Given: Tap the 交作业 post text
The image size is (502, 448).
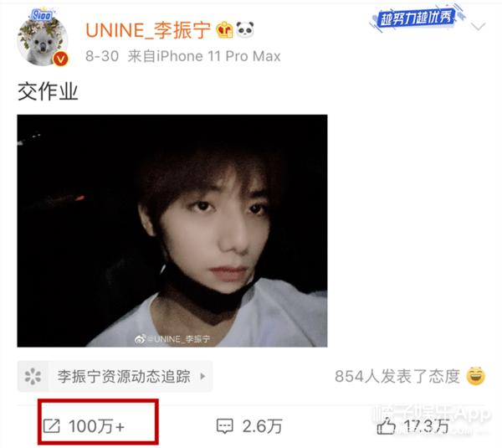Looking at the screenshot, I should 48,91.
